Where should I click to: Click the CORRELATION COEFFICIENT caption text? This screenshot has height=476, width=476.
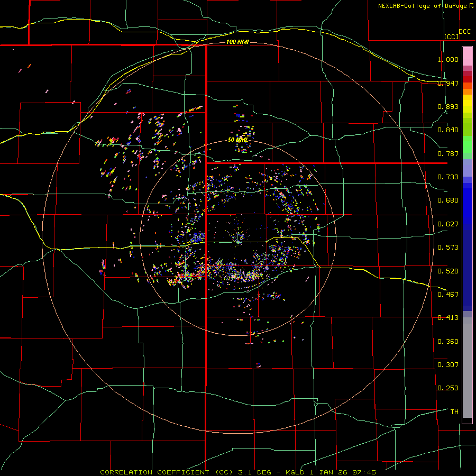[x=155, y=472]
